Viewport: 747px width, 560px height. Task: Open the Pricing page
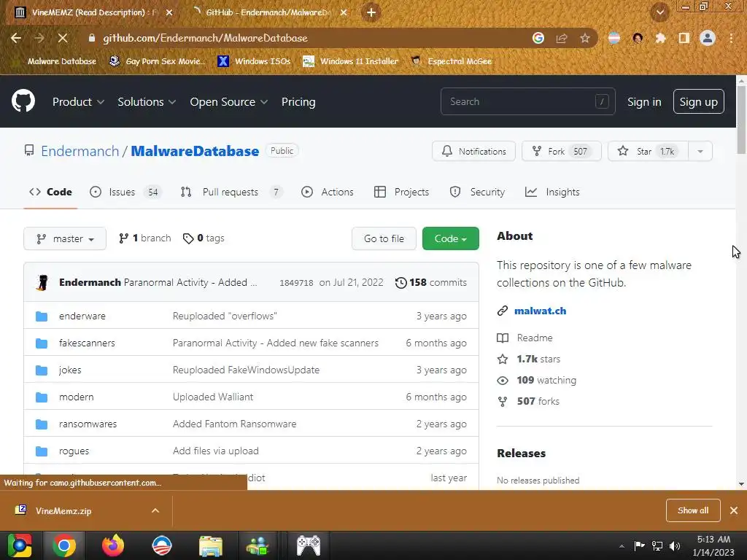click(298, 101)
